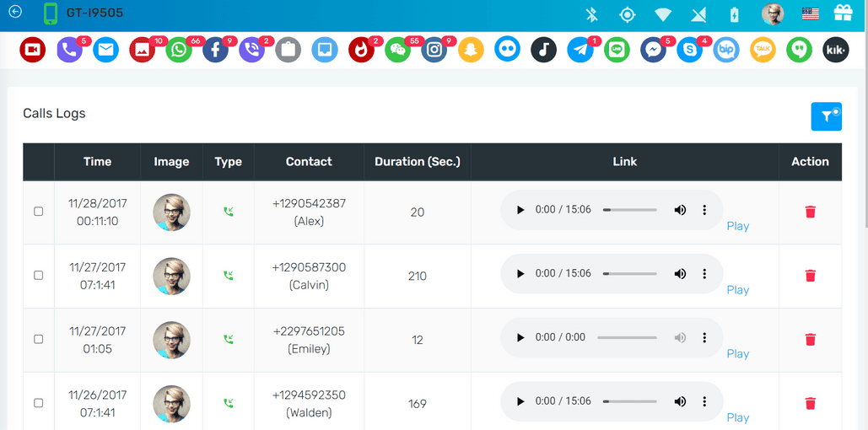Open the Facebook icon
The image size is (868, 430).
(215, 50)
